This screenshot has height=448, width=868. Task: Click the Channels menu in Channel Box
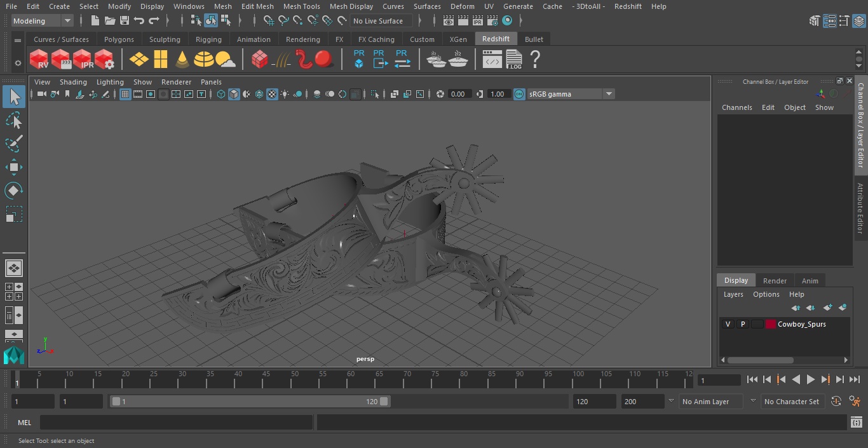point(736,107)
